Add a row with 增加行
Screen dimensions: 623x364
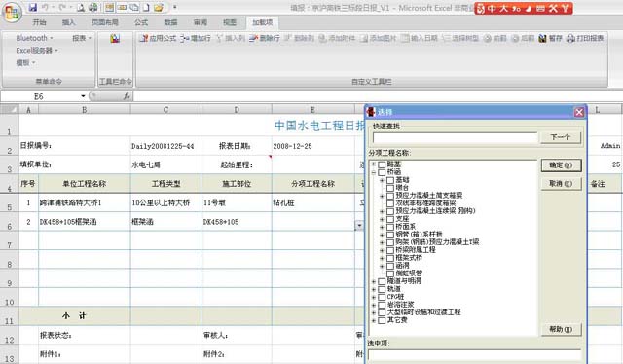click(x=196, y=38)
